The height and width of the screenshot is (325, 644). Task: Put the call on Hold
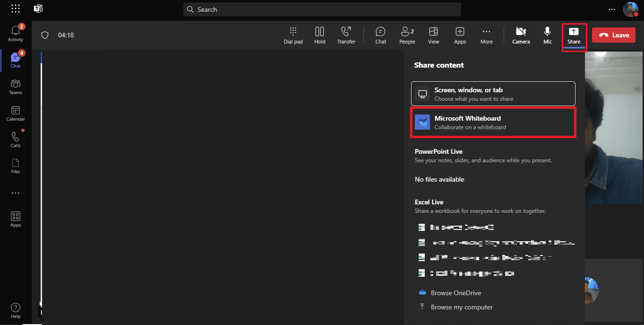319,35
